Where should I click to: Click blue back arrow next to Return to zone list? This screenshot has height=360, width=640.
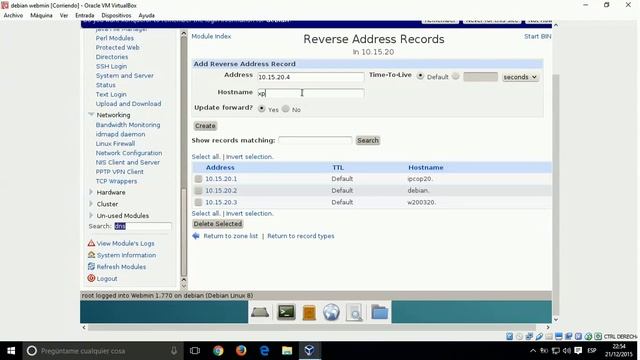(196, 236)
